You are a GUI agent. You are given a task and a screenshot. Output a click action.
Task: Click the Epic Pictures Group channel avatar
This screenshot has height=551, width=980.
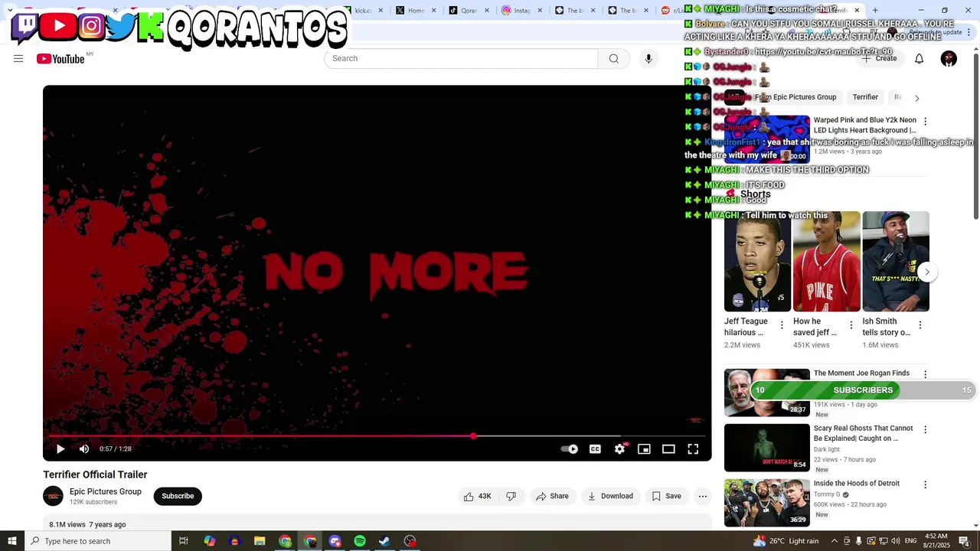[x=53, y=496]
